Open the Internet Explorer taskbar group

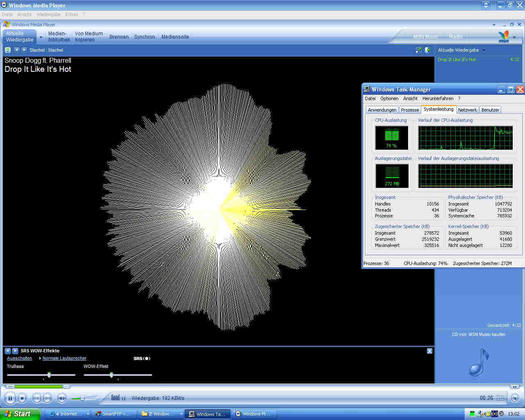pyautogui.click(x=68, y=414)
